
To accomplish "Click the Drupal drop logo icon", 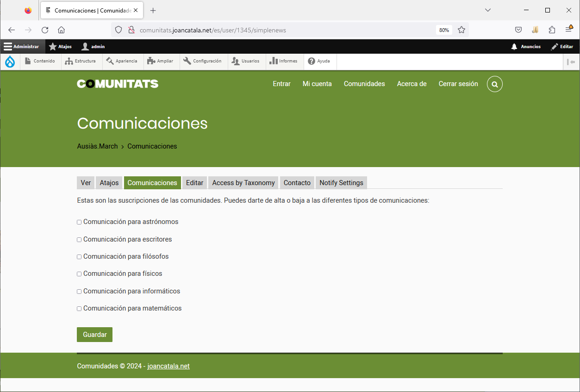I will click(x=10, y=62).
